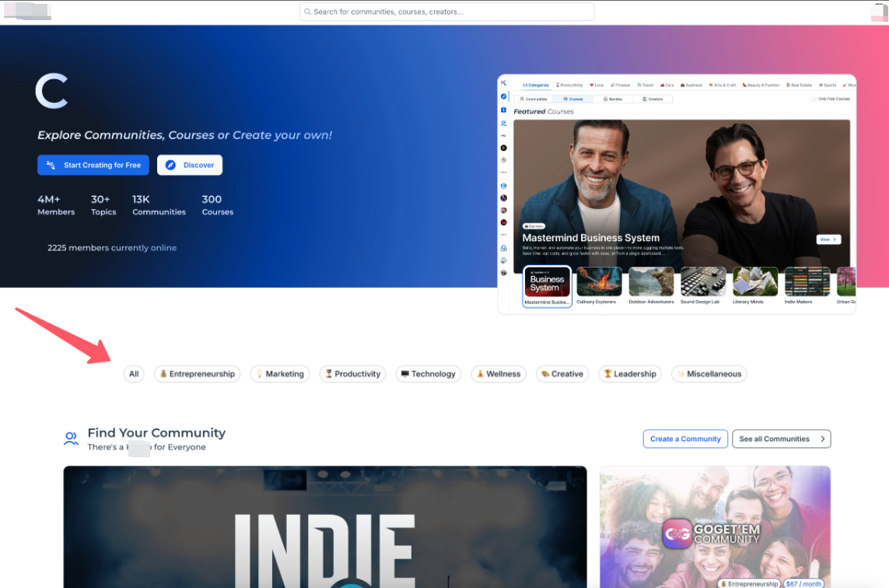Select the Bundles tab in preview panel

tap(612, 99)
